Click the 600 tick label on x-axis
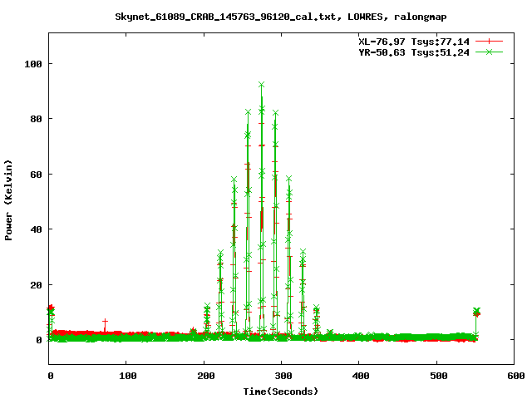The height and width of the screenshot is (399, 532). [x=513, y=377]
